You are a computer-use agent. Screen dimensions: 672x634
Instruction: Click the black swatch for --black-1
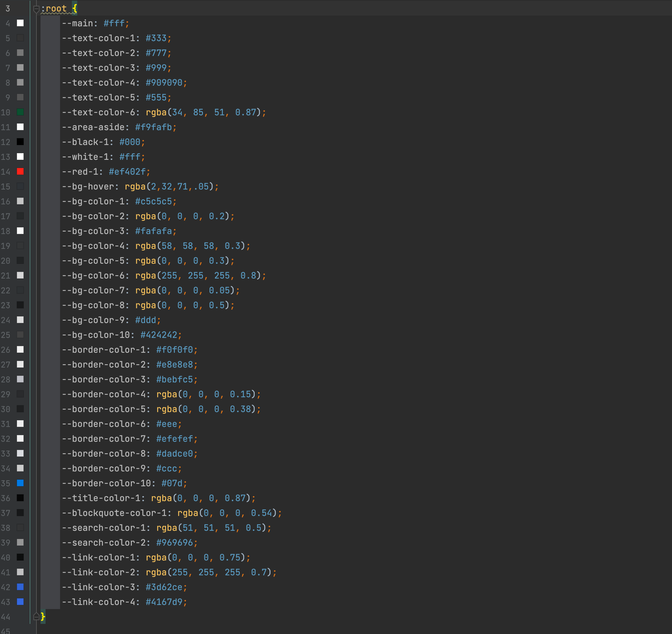pos(20,142)
